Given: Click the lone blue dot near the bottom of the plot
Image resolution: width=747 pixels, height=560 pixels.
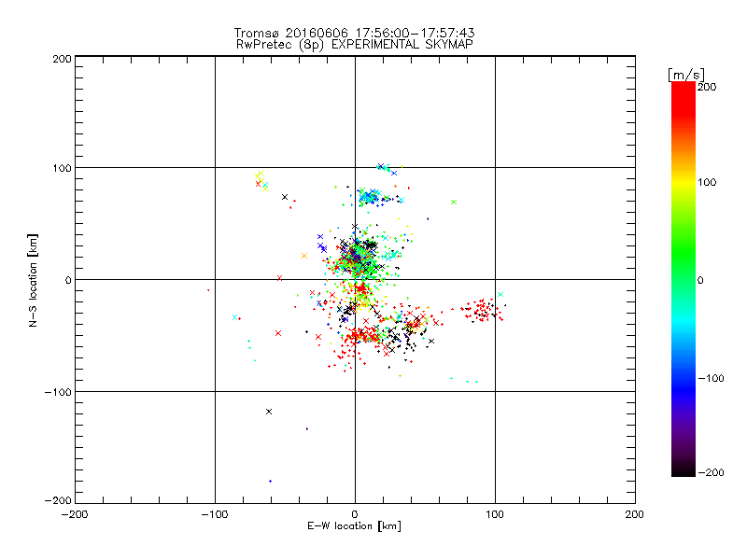Looking at the screenshot, I should 271,481.
